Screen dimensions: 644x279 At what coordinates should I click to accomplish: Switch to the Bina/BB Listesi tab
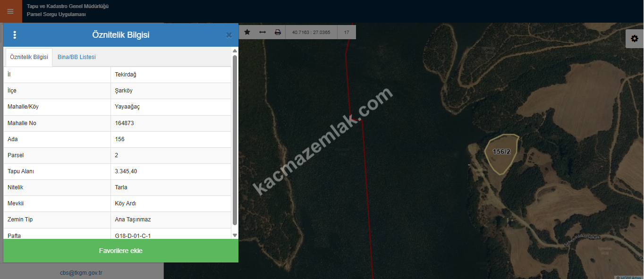pyautogui.click(x=76, y=57)
